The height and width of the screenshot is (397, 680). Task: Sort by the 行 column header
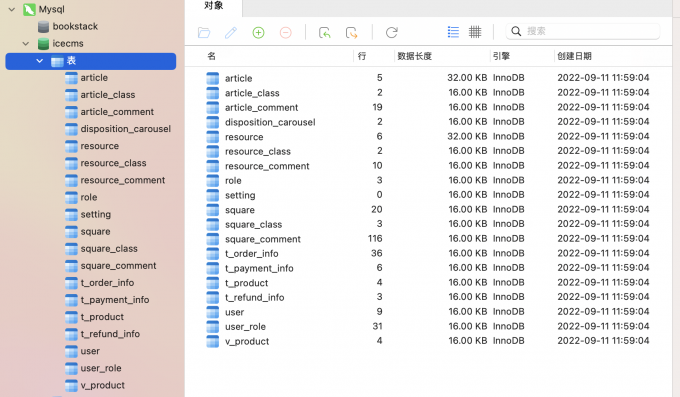(362, 56)
